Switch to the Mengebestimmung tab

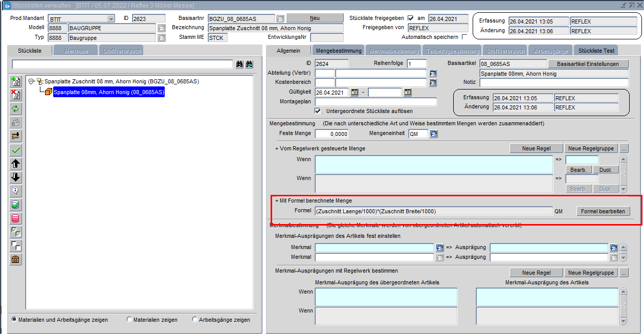tap(339, 51)
